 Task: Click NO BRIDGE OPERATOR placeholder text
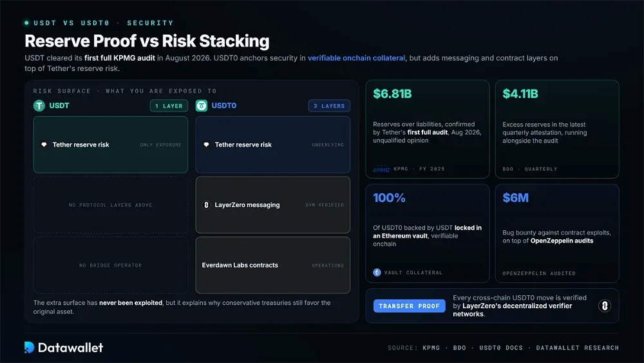(x=111, y=265)
